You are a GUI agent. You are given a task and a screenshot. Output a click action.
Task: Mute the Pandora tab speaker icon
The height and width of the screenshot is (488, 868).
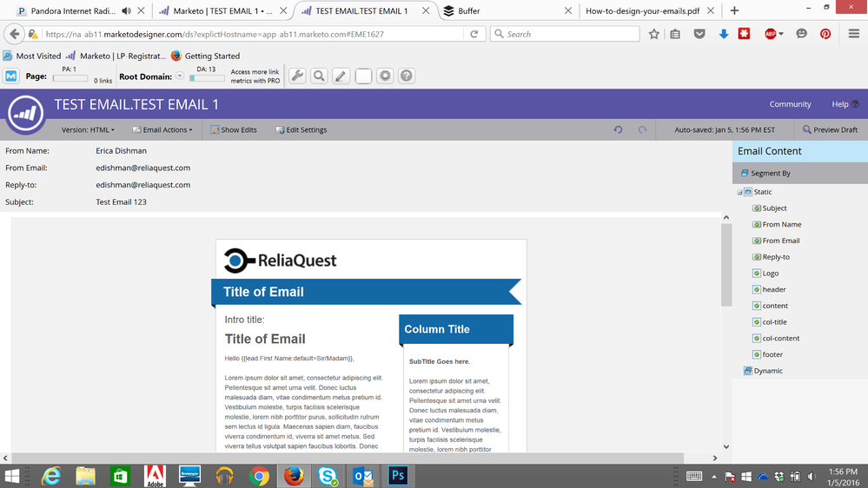(126, 10)
